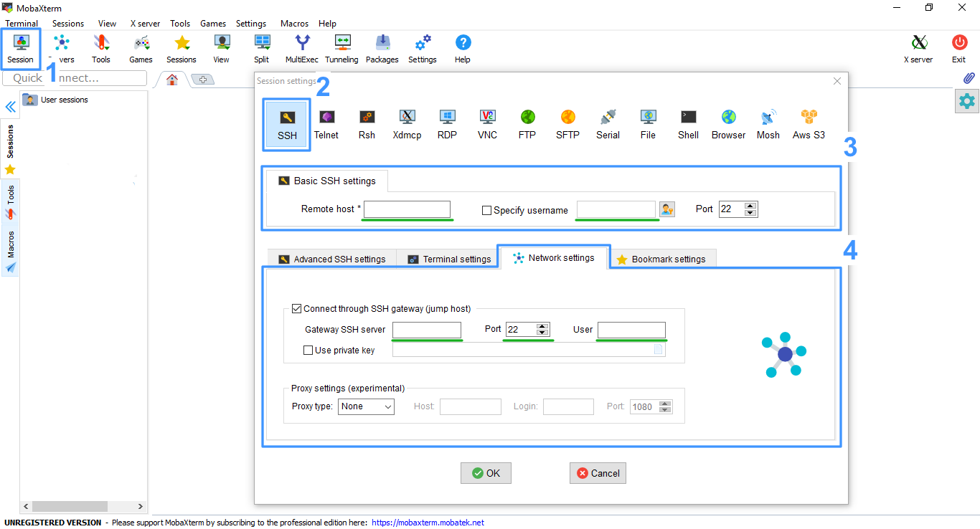Open the Sessions menu
This screenshot has height=529, width=980.
point(68,24)
